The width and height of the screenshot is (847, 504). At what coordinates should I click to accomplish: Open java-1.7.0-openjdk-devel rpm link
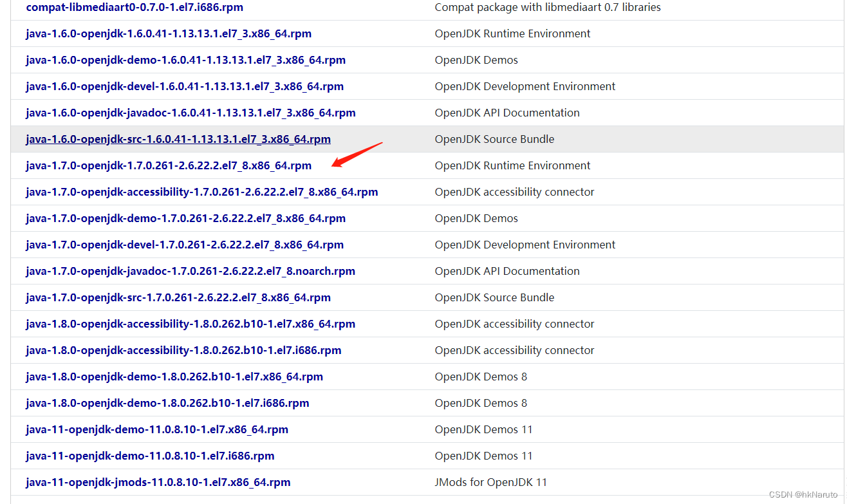click(185, 245)
